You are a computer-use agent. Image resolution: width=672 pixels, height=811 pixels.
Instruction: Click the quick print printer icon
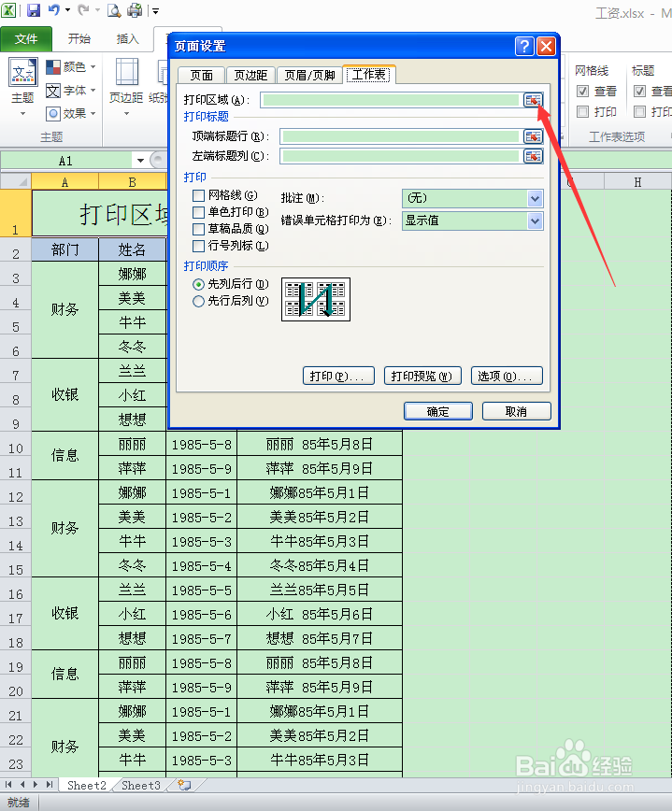[x=135, y=10]
